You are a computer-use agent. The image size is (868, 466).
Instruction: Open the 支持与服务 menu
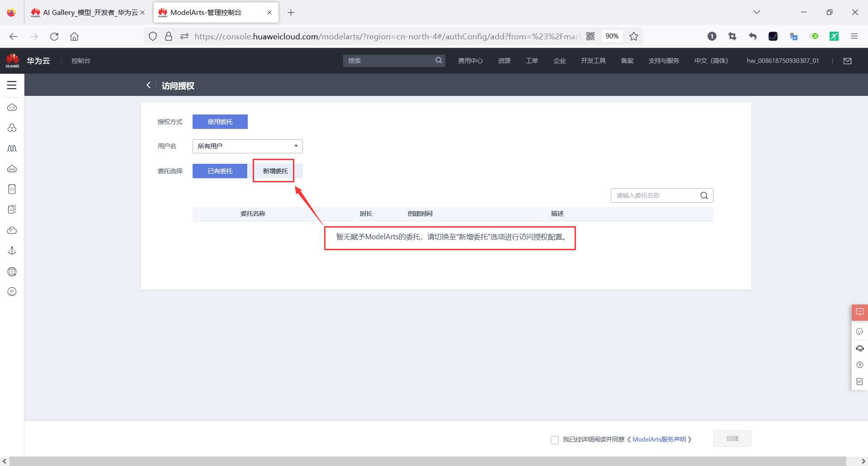click(x=664, y=61)
